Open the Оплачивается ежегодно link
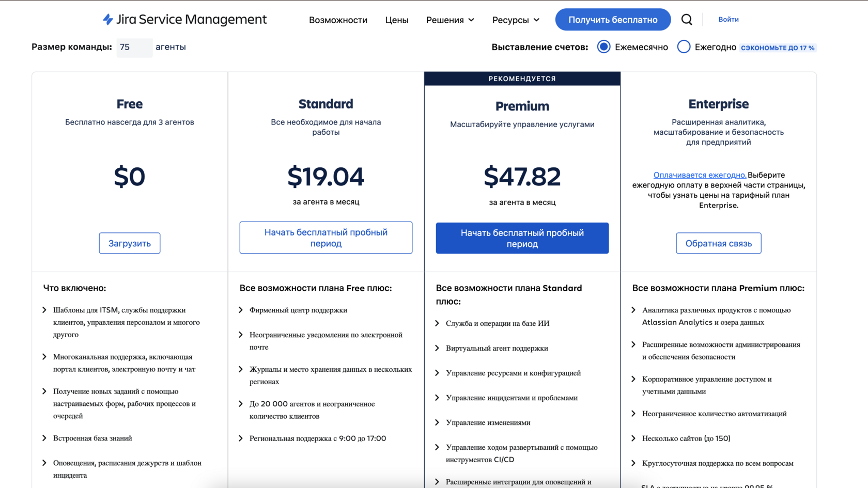This screenshot has height=488, width=868. tap(700, 175)
